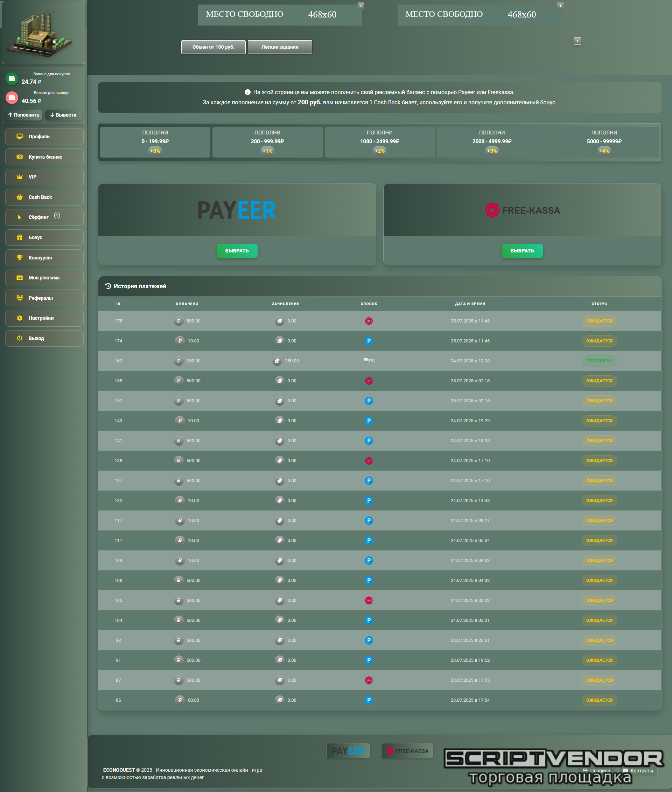Open the Cash Back section

pos(44,197)
